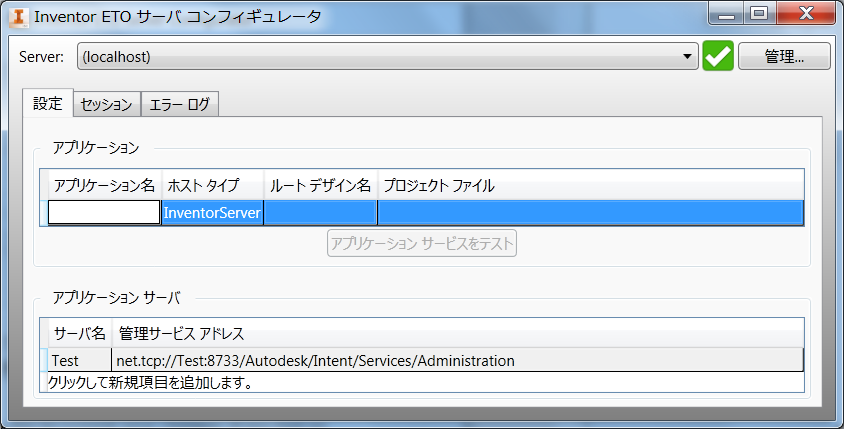
Task: Click the Inventor app icon in title bar
Action: [19, 17]
